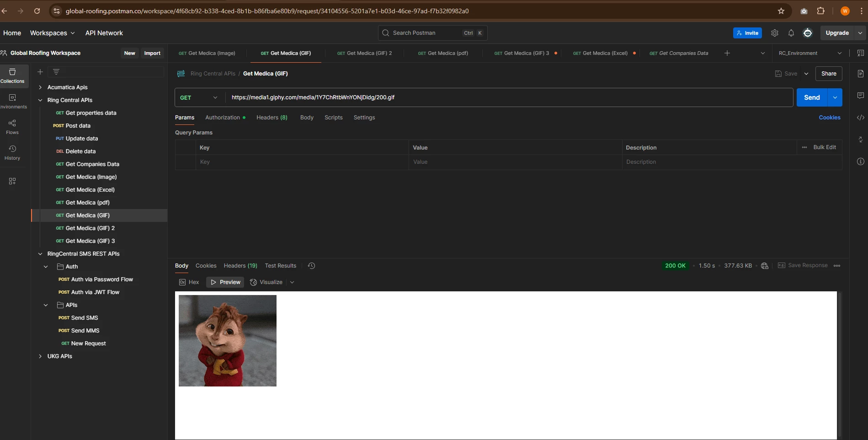This screenshot has width=868, height=440.
Task: Click the plus icon to open a new tab
Action: (727, 53)
